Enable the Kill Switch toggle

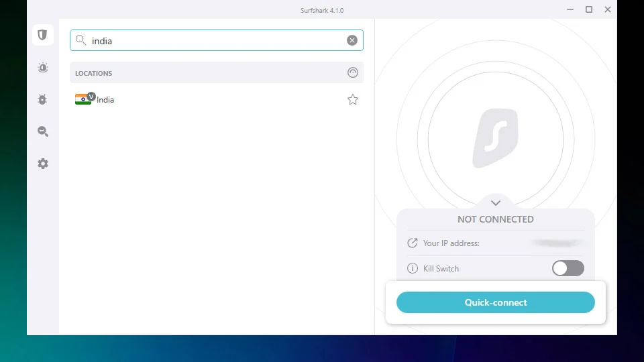pyautogui.click(x=568, y=268)
